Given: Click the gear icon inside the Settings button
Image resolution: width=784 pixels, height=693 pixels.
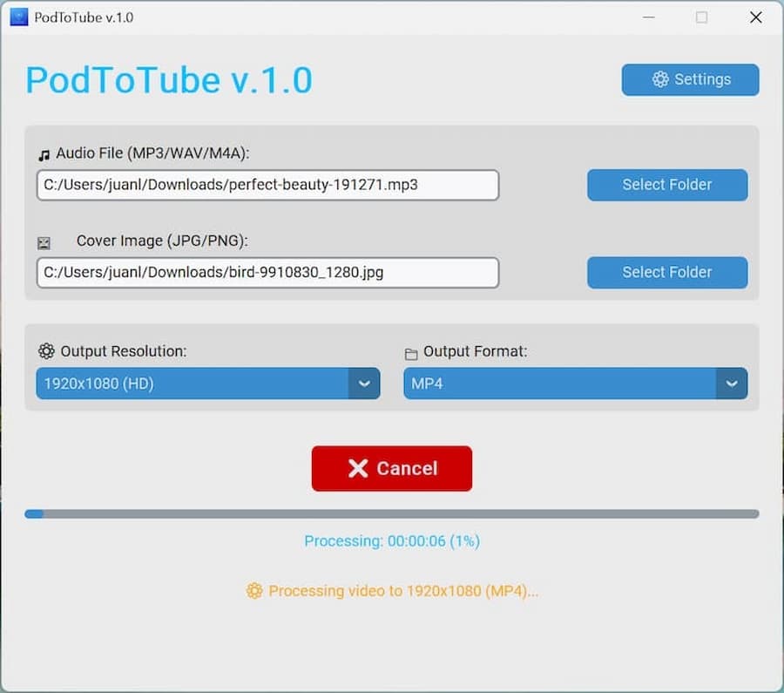Looking at the screenshot, I should [x=660, y=79].
